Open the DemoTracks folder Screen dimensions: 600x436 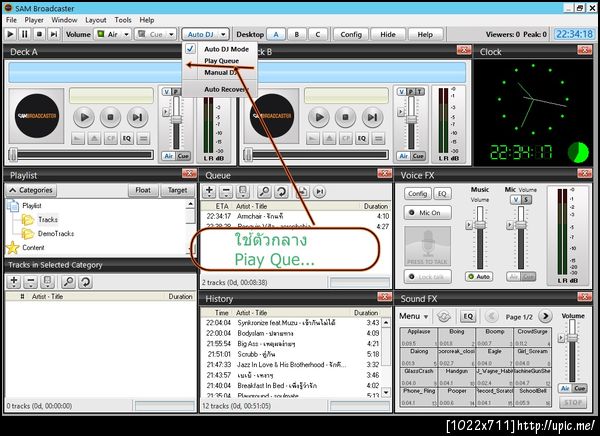pos(56,234)
